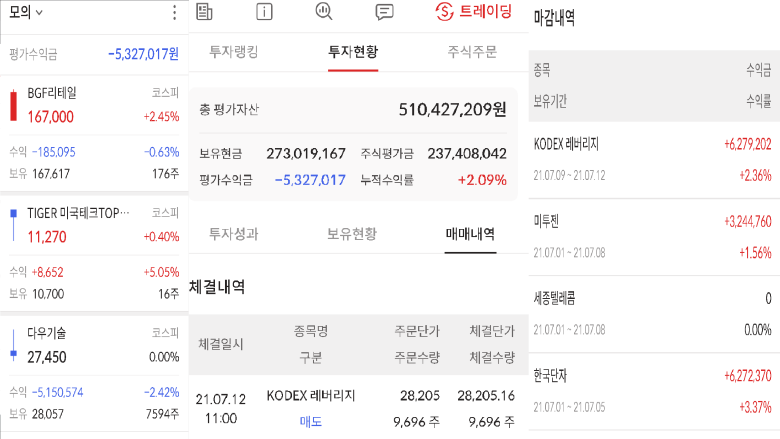Click the 종목명 column header

coord(310,331)
